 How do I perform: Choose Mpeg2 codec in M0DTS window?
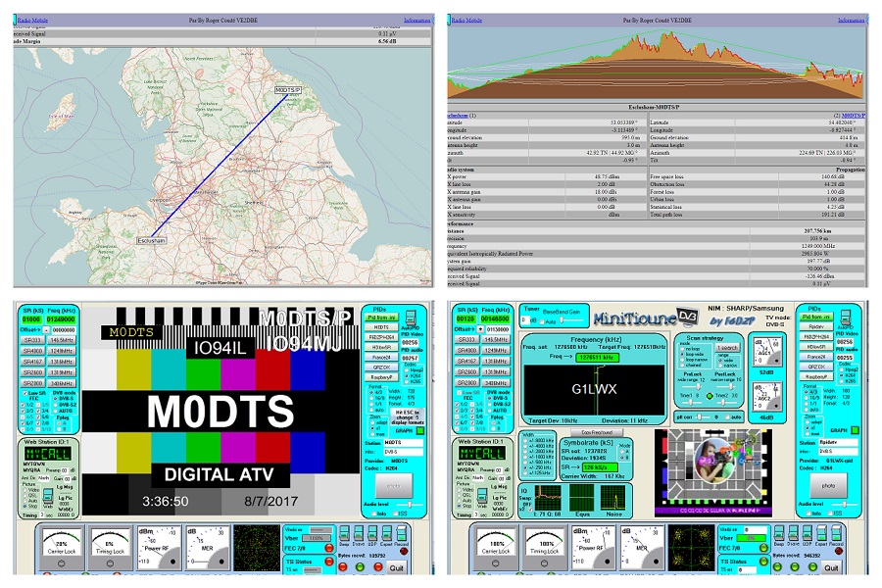408,369
